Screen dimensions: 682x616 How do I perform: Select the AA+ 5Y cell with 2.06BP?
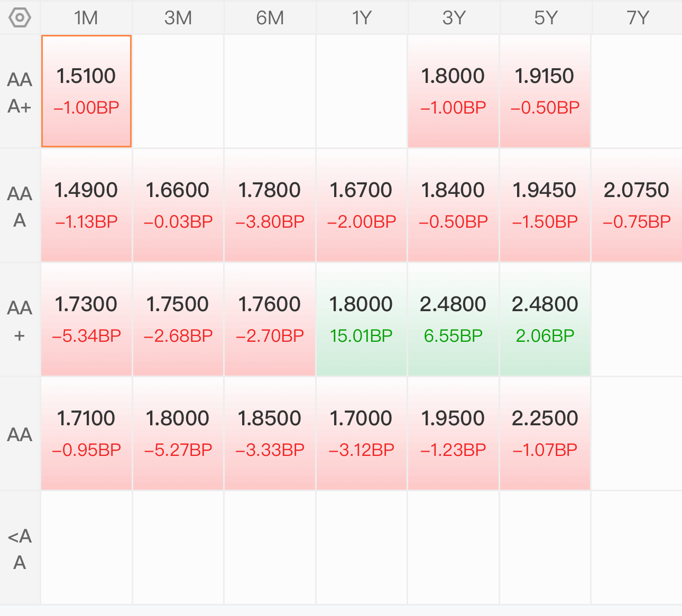tap(545, 320)
